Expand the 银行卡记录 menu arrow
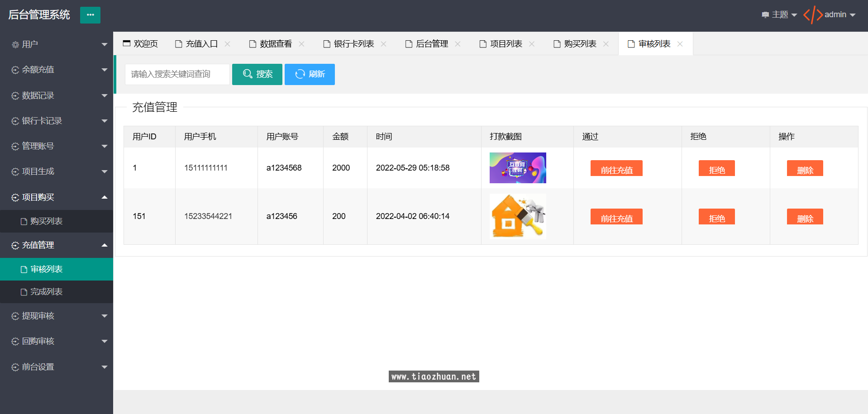868x414 pixels. click(x=105, y=121)
